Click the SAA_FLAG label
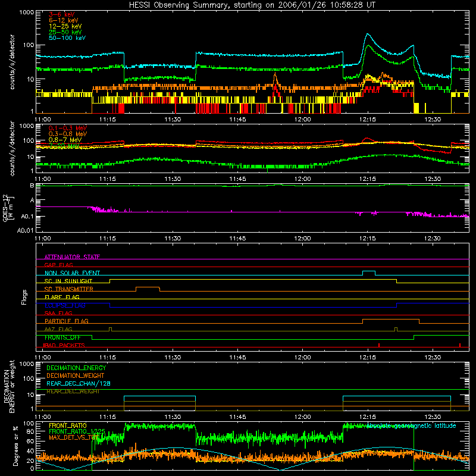The height and width of the screenshot is (476, 476). [x=58, y=313]
